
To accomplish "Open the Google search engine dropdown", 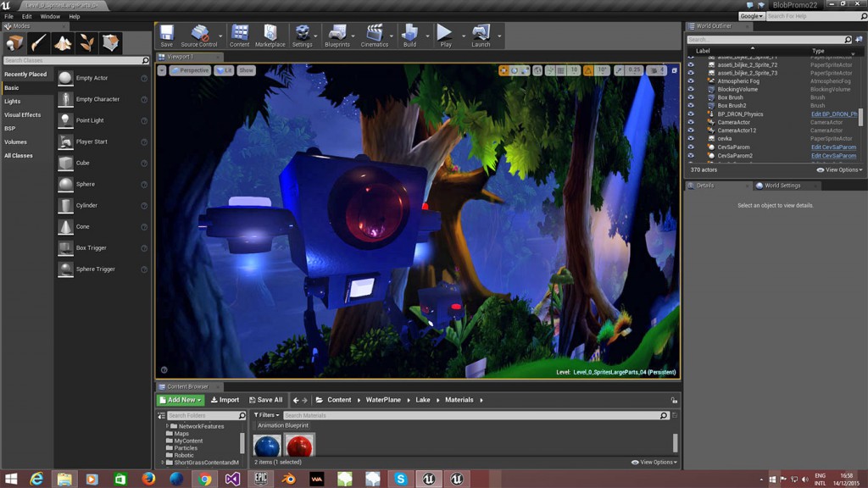I will 752,16.
